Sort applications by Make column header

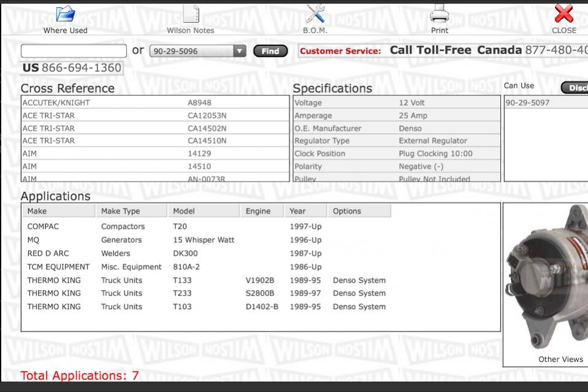click(x=59, y=211)
